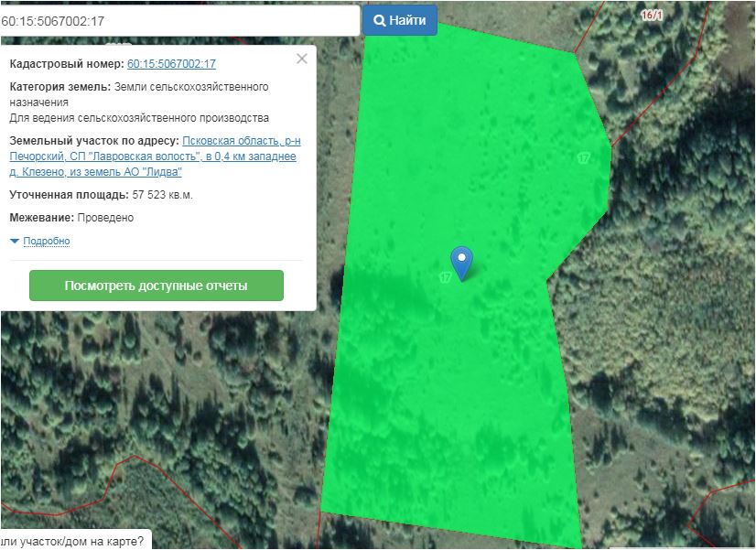The width and height of the screenshot is (756, 550).
Task: Click the magnifier icon in the search button
Action: [x=380, y=21]
